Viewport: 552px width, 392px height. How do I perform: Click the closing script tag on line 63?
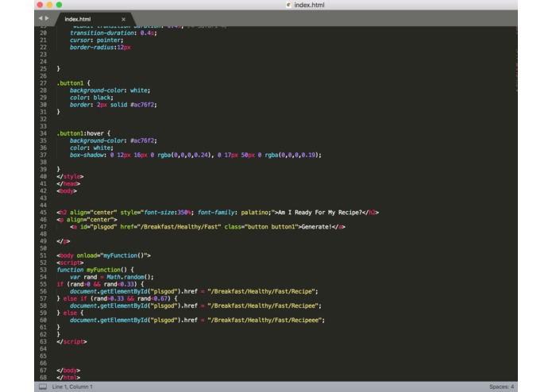(71, 341)
